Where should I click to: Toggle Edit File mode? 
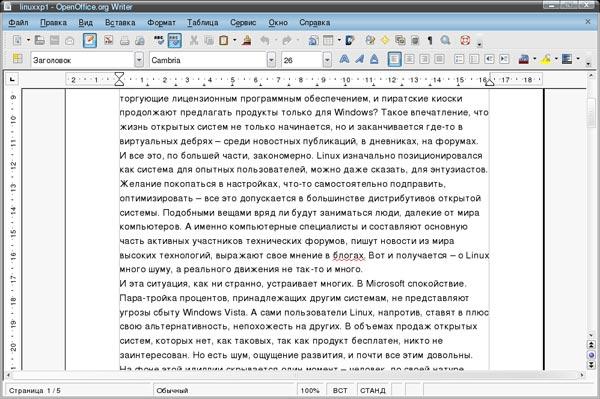click(x=90, y=40)
